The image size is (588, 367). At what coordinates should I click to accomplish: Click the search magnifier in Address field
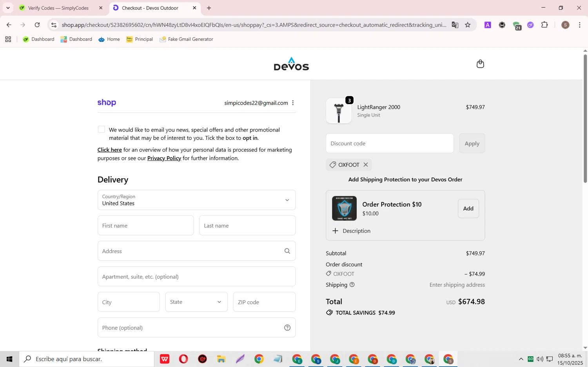coord(287,251)
